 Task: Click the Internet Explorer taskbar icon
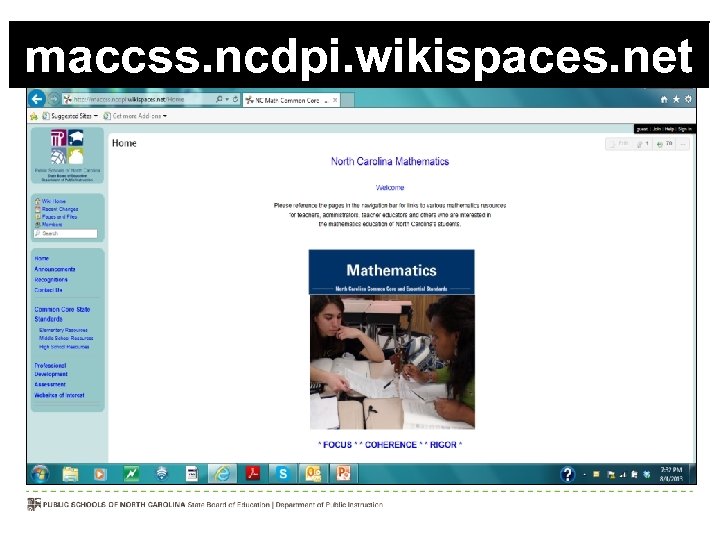[222, 473]
